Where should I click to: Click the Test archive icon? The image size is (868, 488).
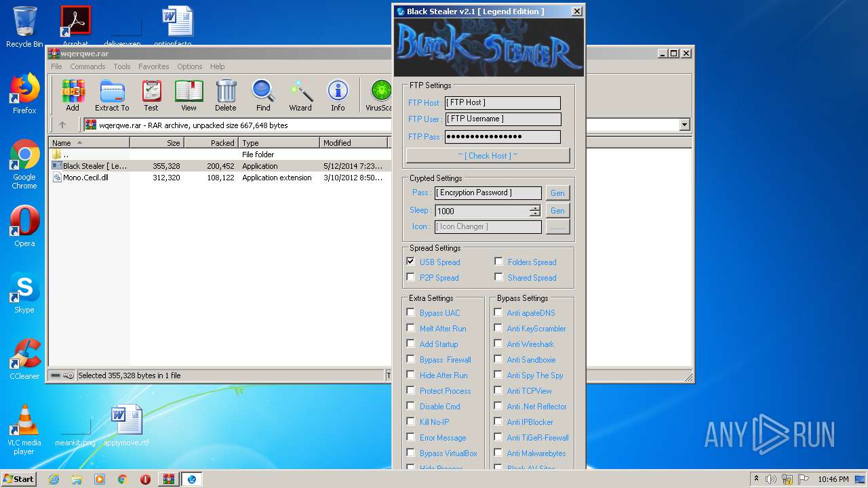151,96
